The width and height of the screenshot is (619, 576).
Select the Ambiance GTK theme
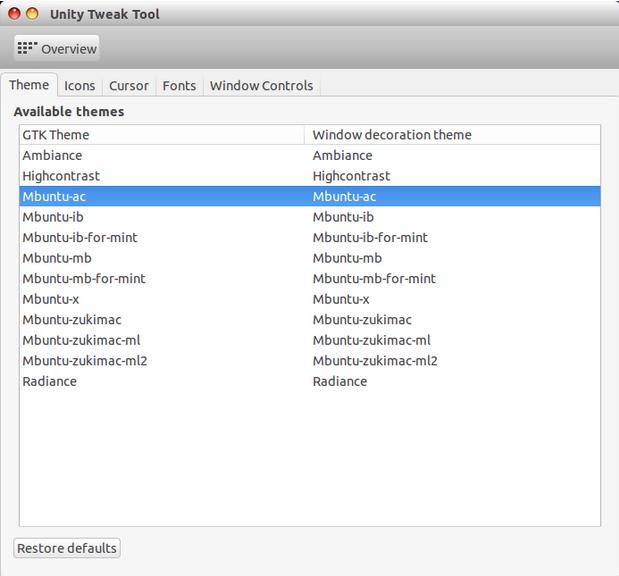click(x=53, y=156)
